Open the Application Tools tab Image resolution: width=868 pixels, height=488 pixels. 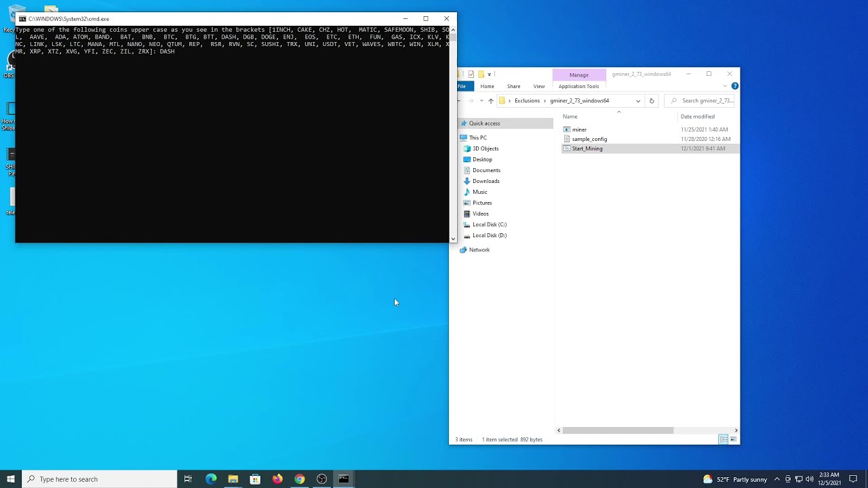click(578, 86)
